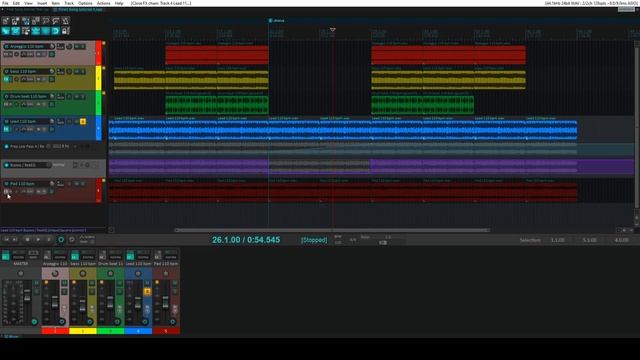Click the Mixer tab at bottom
Viewport: 640px width, 360px height.
tap(10, 336)
